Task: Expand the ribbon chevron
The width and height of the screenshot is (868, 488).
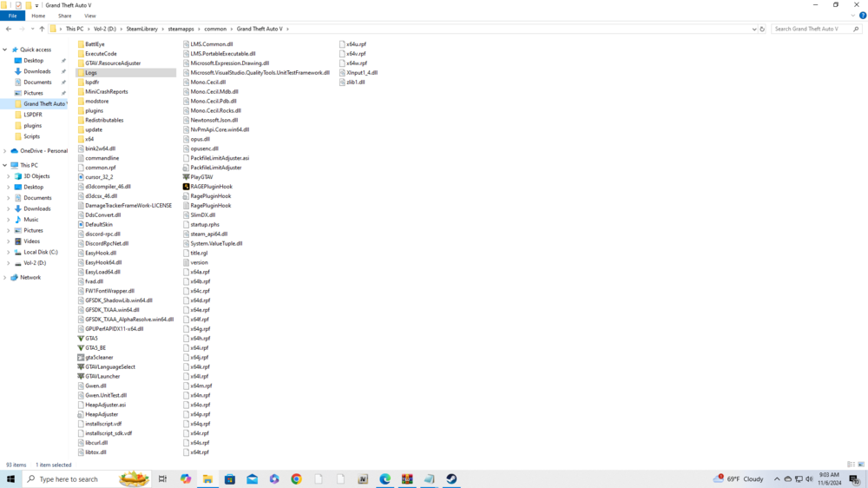Action: (x=853, y=16)
